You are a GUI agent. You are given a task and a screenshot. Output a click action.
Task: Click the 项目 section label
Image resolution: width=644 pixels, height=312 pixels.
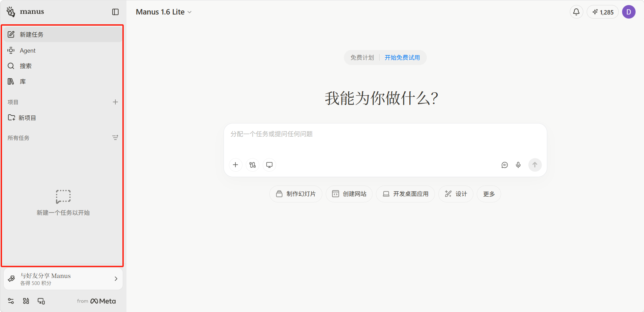13,102
